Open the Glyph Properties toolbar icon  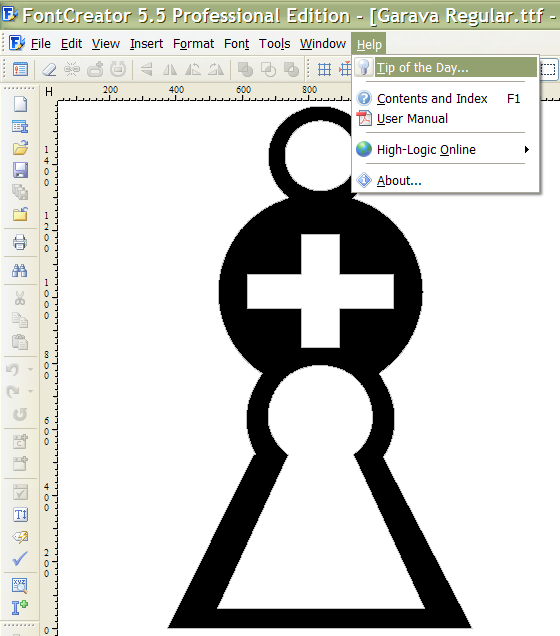click(x=20, y=69)
